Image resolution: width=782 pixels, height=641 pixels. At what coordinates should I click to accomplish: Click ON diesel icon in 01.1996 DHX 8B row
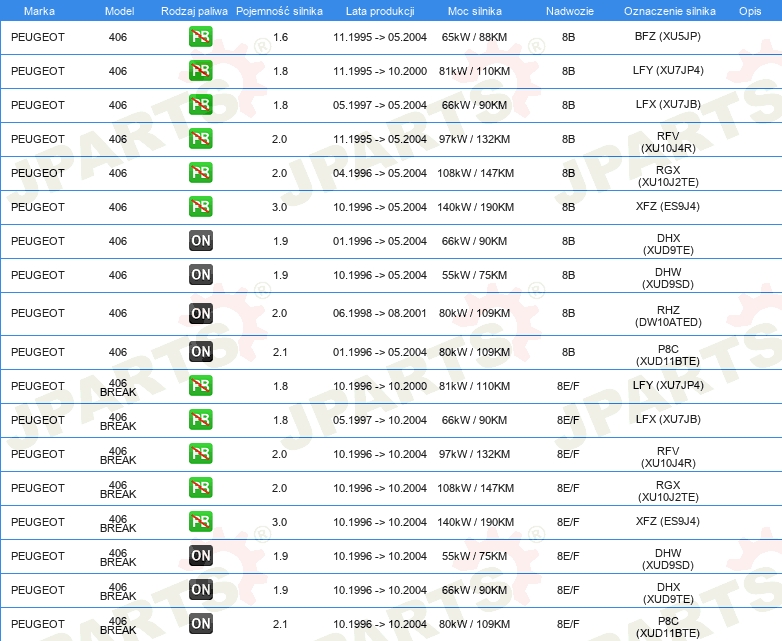pos(200,240)
